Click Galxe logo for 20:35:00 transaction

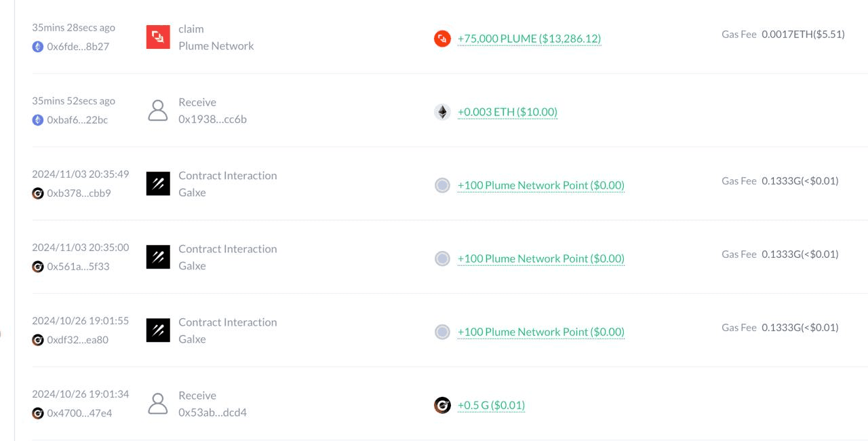tap(158, 256)
